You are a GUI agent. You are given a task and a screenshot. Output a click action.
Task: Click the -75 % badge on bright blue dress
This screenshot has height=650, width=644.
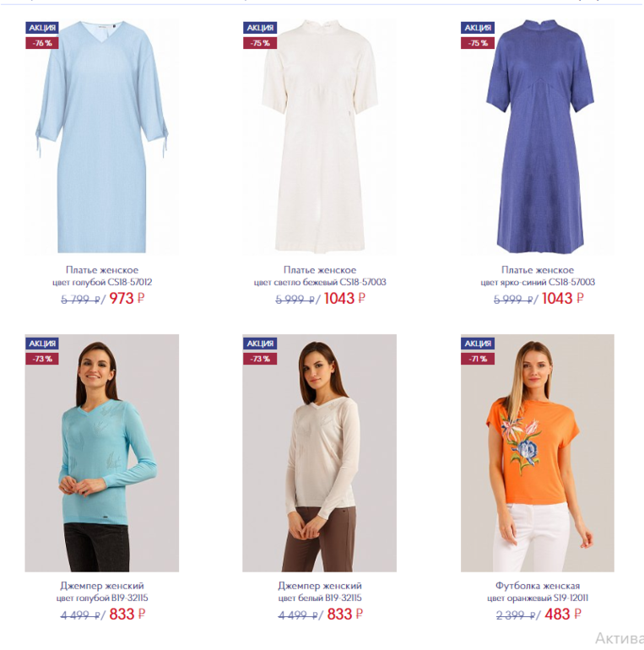click(478, 43)
